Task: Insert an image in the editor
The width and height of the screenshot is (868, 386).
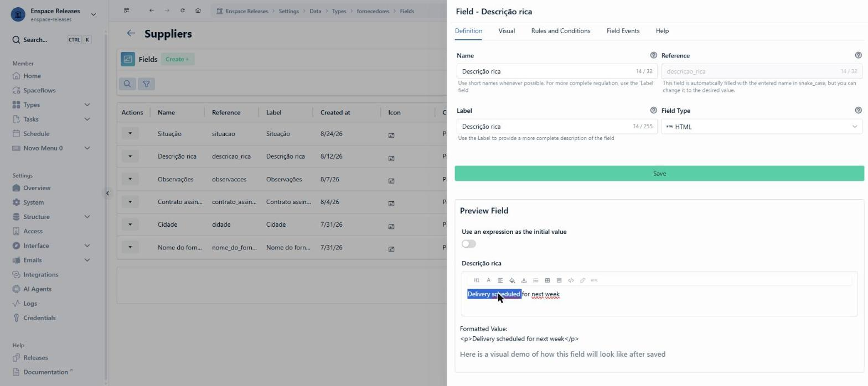Action: click(x=559, y=280)
